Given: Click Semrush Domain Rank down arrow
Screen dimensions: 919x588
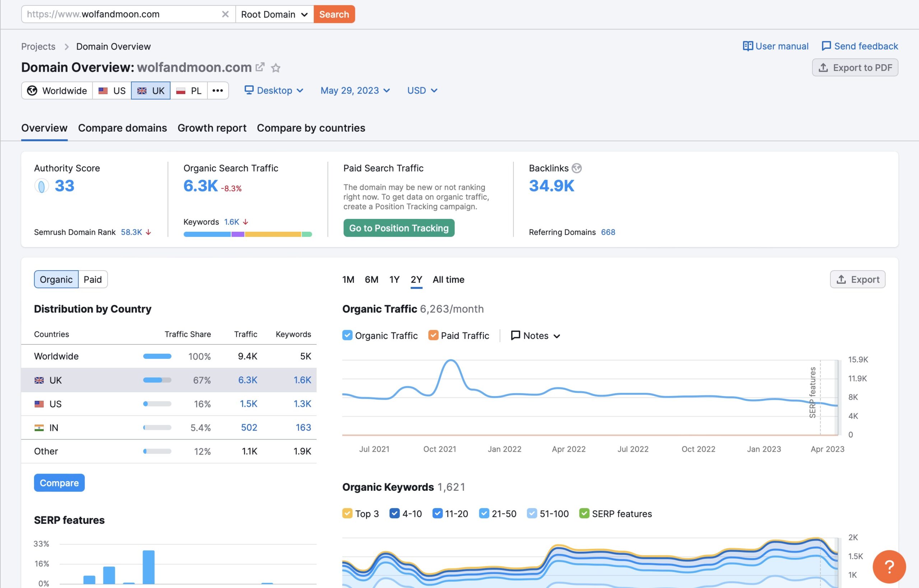Looking at the screenshot, I should coord(149,232).
